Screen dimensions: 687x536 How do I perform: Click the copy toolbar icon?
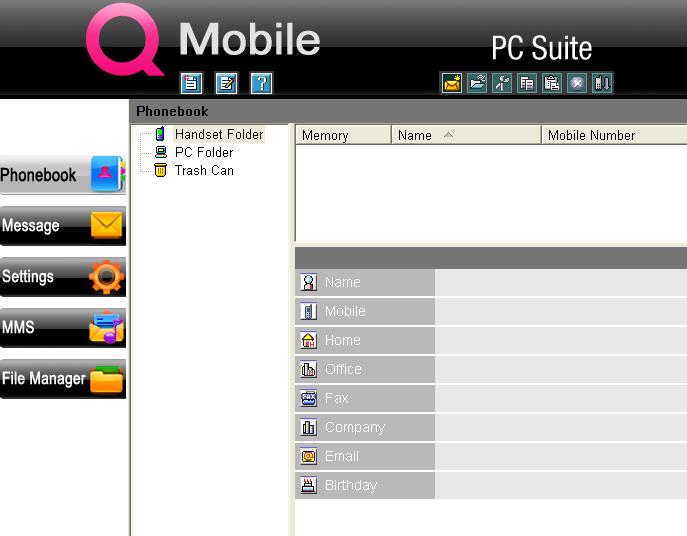[x=527, y=83]
